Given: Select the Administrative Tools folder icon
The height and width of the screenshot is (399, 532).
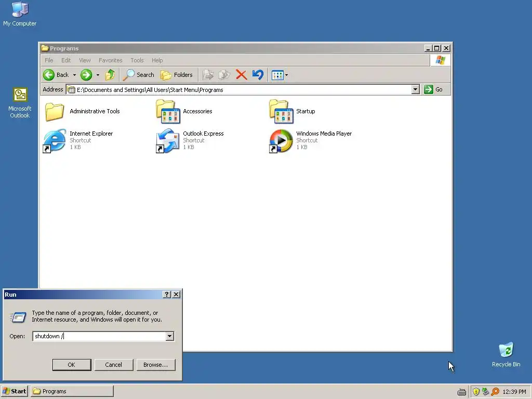Looking at the screenshot, I should click(x=54, y=111).
